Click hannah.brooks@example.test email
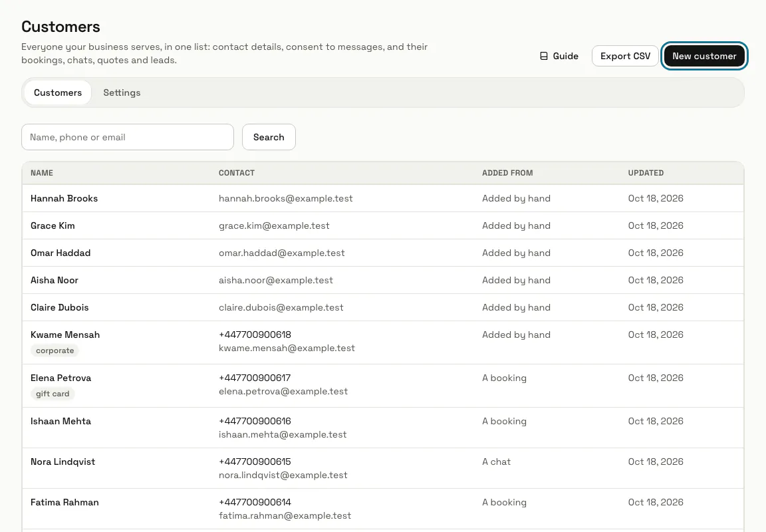766x532 pixels. tap(285, 198)
